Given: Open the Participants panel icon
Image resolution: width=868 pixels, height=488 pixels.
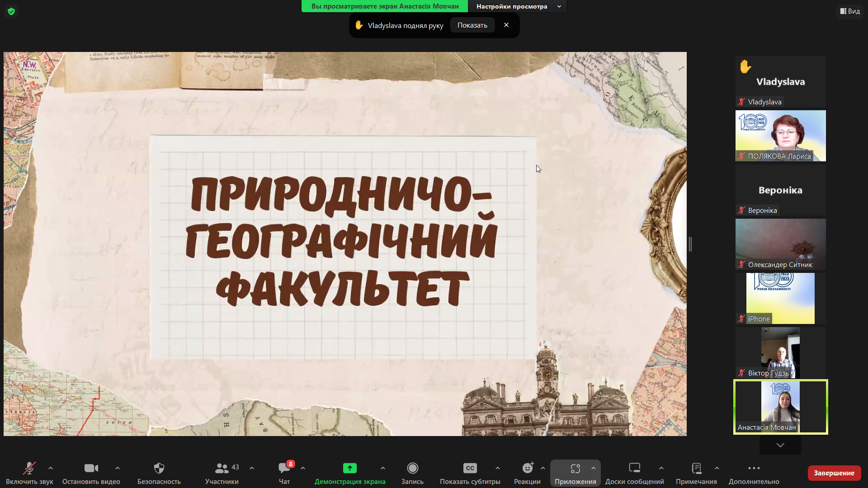Looking at the screenshot, I should pos(222,468).
